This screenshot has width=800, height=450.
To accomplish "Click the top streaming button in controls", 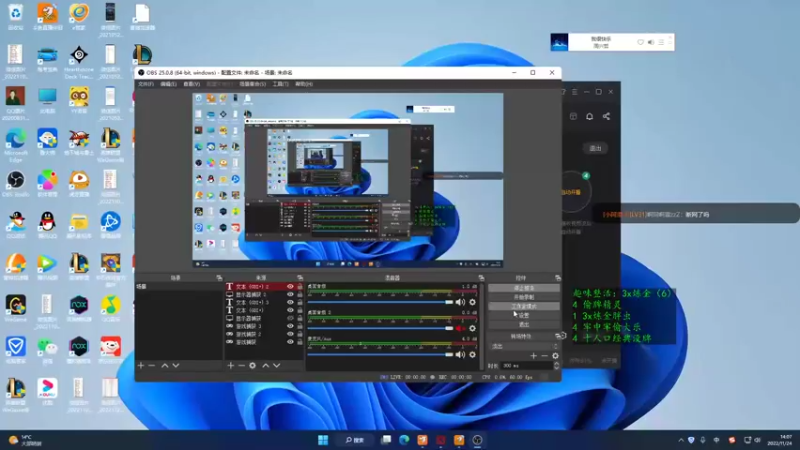I will (523, 288).
